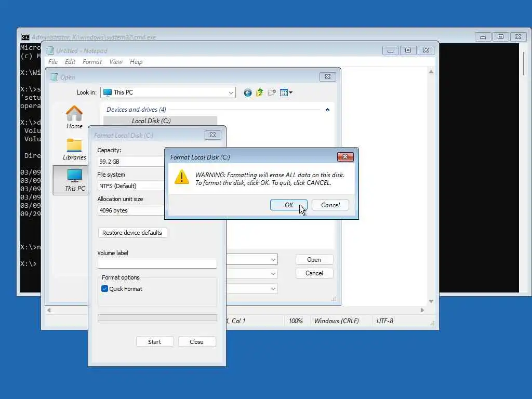Click Cancel button in the Open dialog

pyautogui.click(x=314, y=273)
